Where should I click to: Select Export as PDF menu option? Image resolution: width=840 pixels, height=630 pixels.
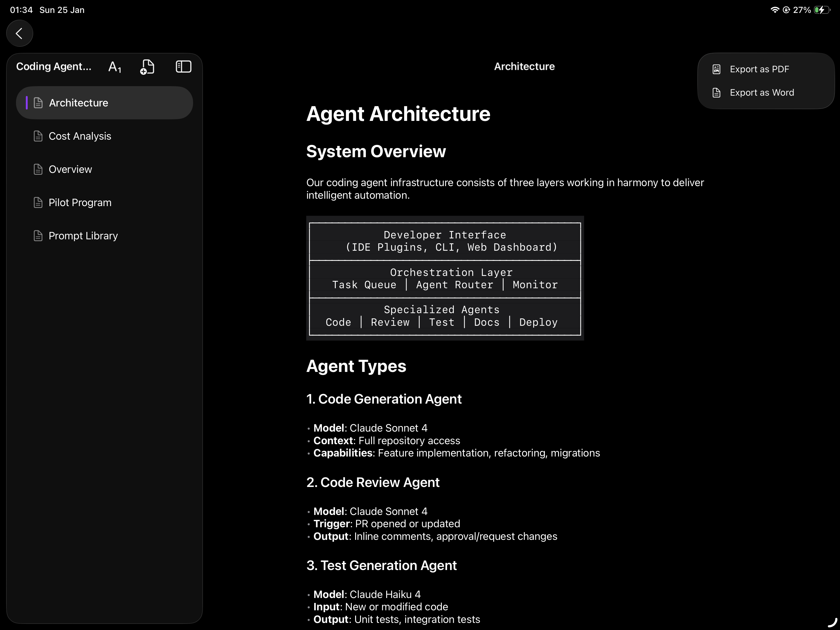coord(759,69)
